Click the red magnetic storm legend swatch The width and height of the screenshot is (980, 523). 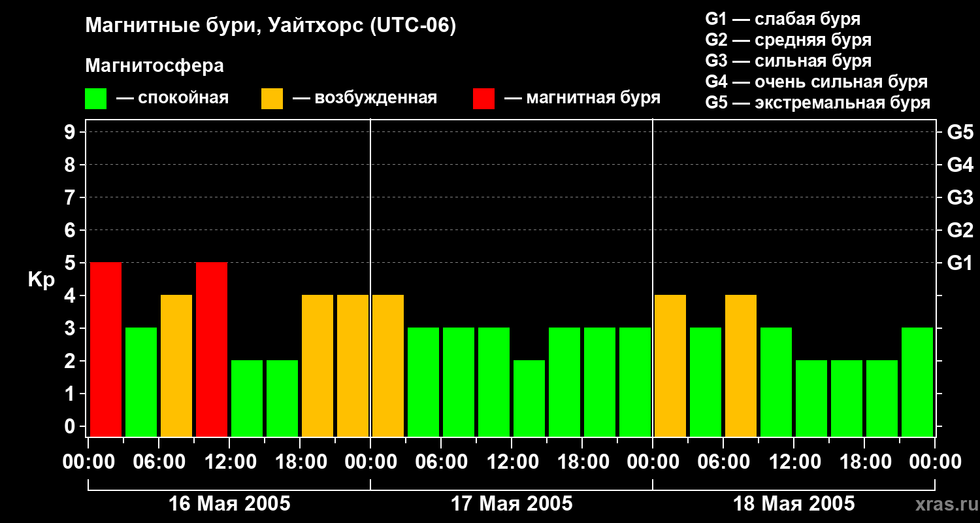[x=483, y=99]
